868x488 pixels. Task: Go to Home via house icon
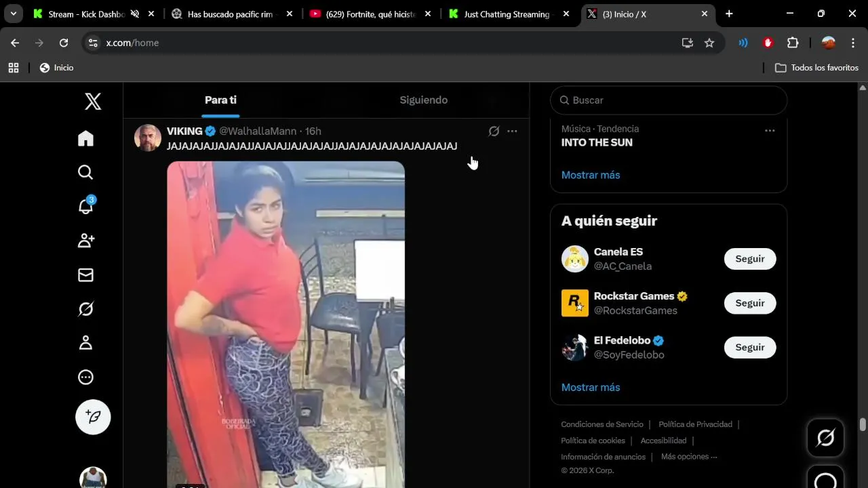click(x=85, y=138)
